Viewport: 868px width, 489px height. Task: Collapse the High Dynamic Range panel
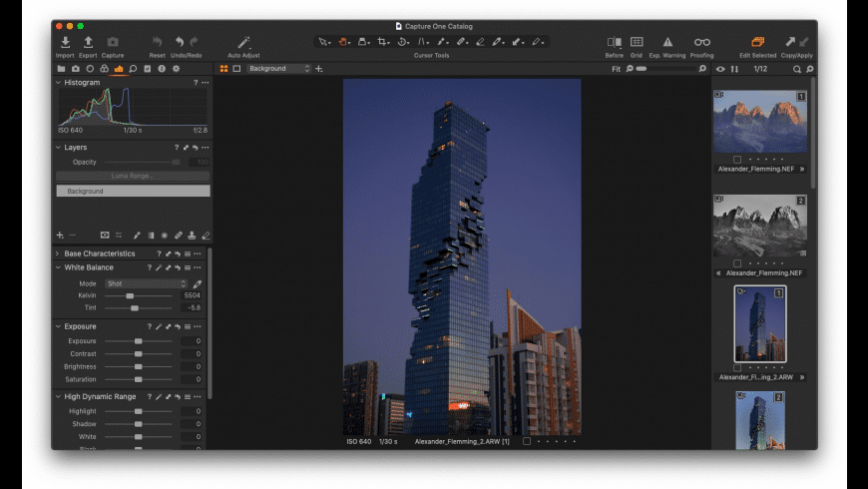coord(58,396)
